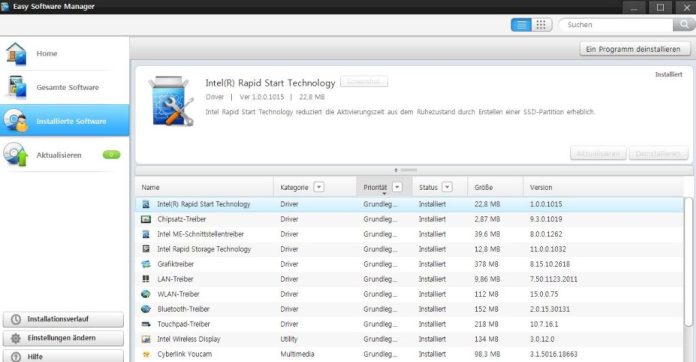Select Installierte Software in sidebar
The height and width of the screenshot is (362, 696).
point(64,121)
